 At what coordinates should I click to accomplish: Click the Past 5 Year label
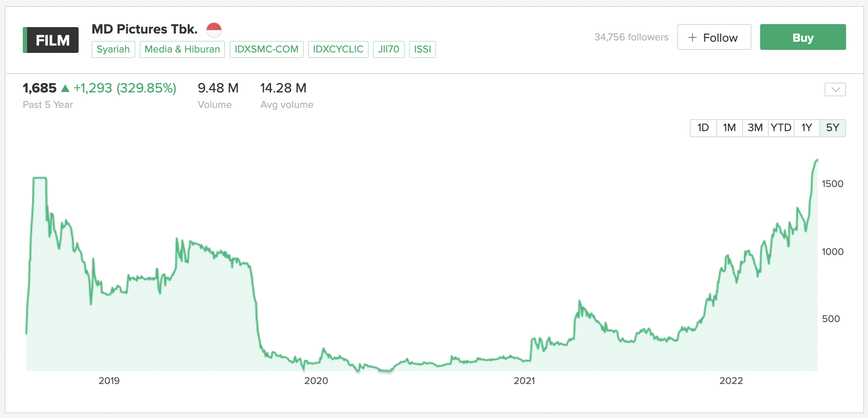point(48,105)
